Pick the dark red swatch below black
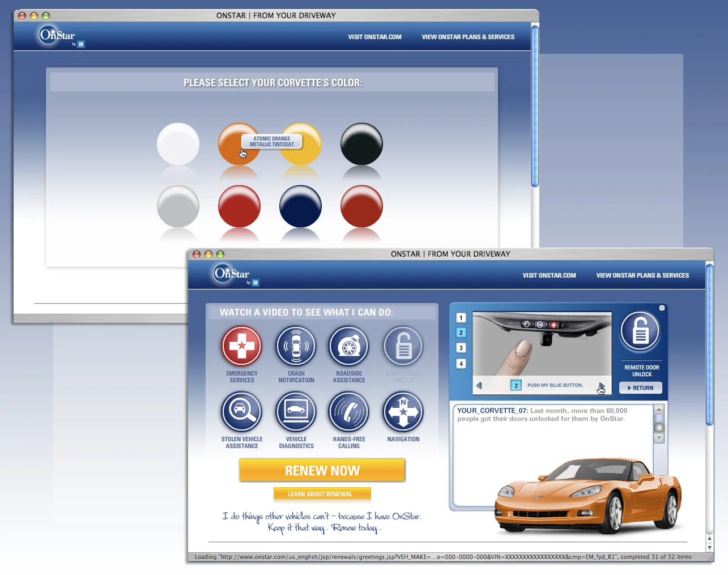This screenshot has width=728, height=575. click(361, 206)
